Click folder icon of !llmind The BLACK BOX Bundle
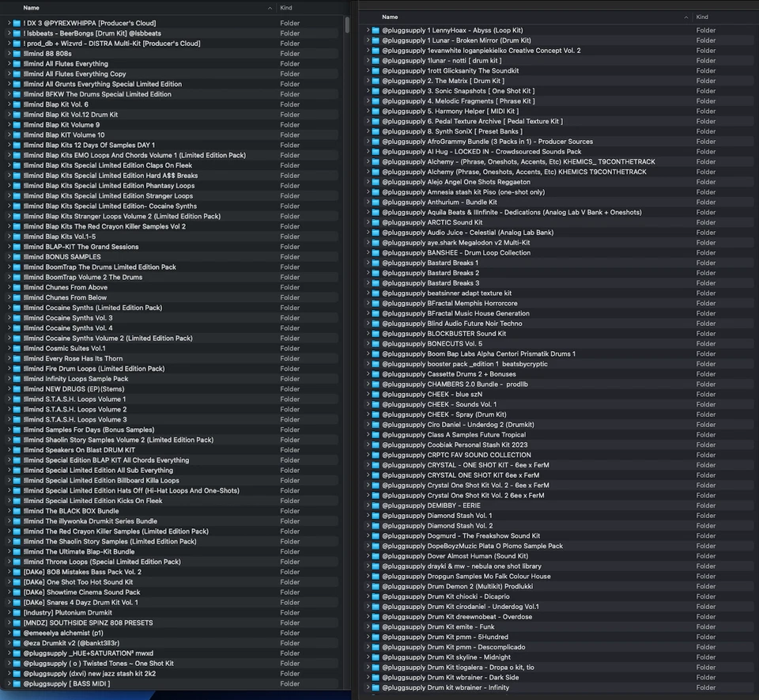Image resolution: width=759 pixels, height=700 pixels. (x=17, y=511)
